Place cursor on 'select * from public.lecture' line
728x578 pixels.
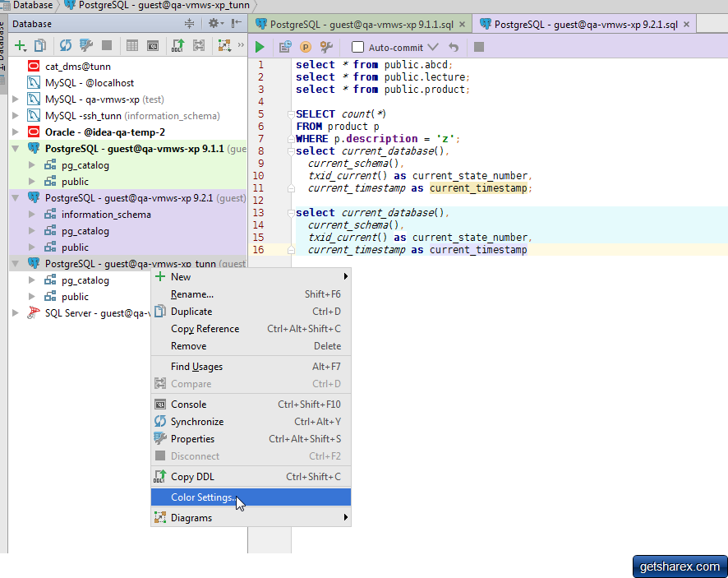[383, 77]
